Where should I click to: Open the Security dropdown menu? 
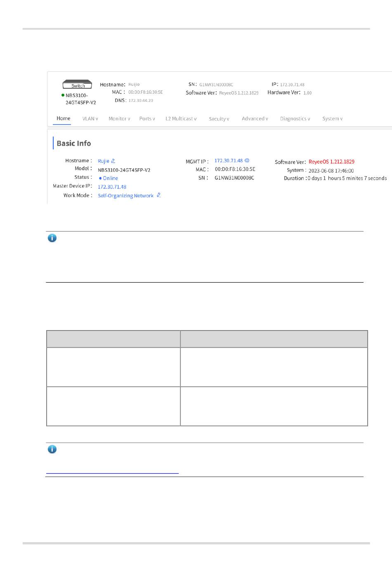coord(219,119)
